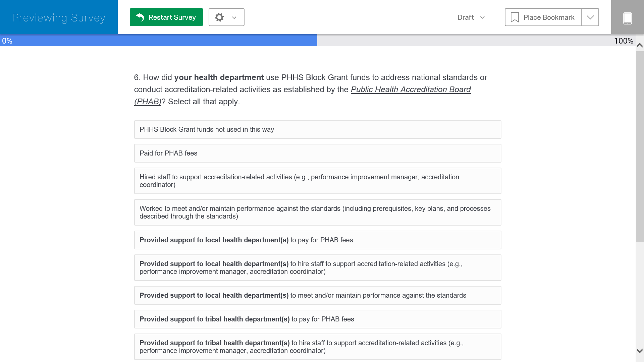Expand the gear settings dropdown chevron

click(234, 17)
